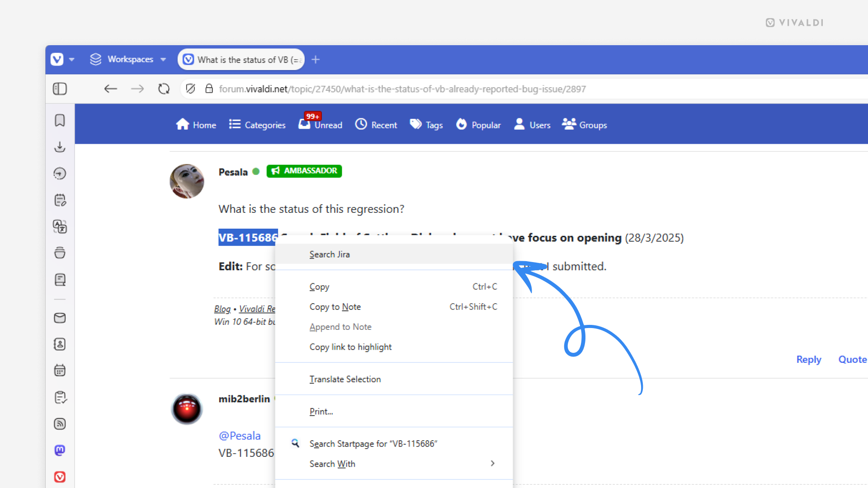The width and height of the screenshot is (868, 488).
Task: Open Feeds panel
Action: (60, 424)
